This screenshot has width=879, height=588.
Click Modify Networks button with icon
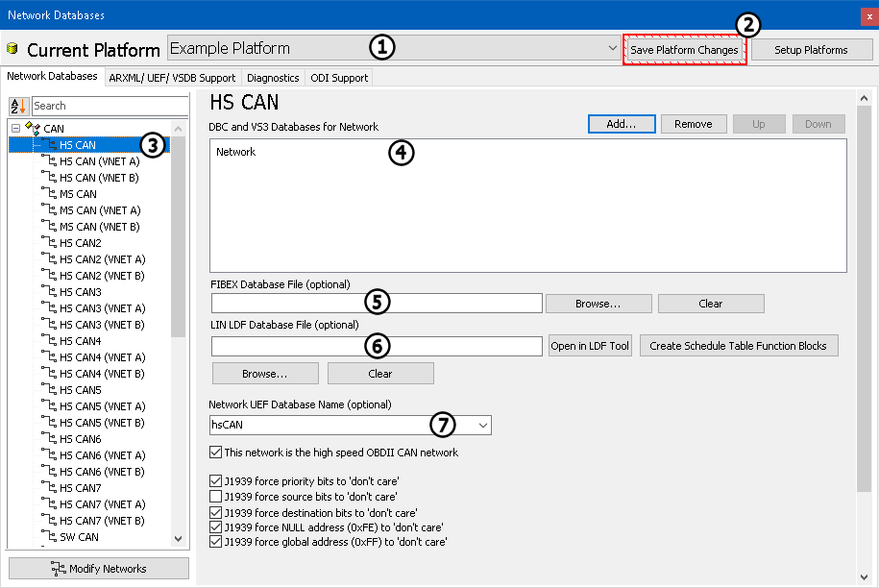(98, 569)
